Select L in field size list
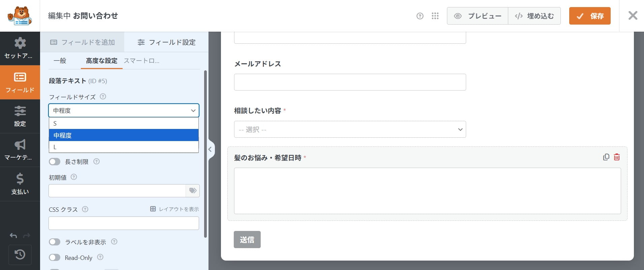Screen dimensions: 644x270 [124, 147]
